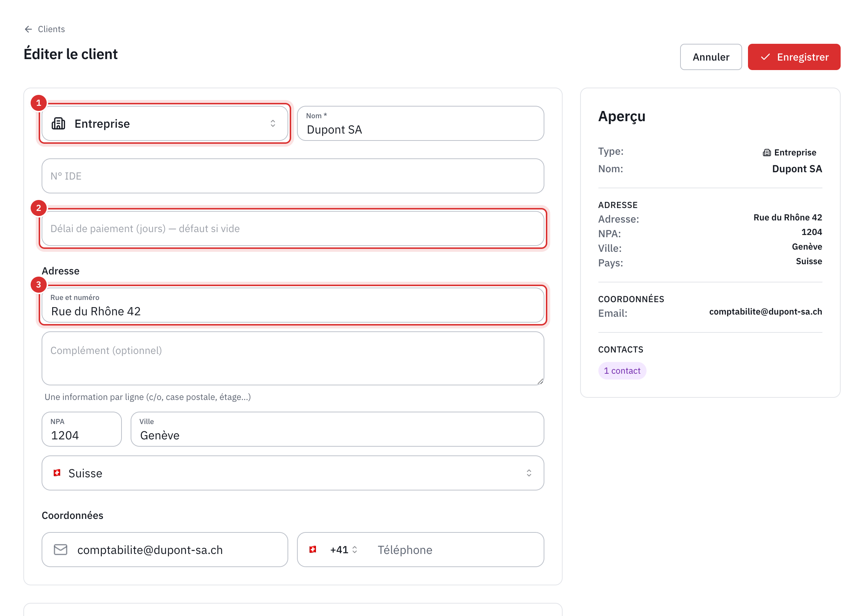The width and height of the screenshot is (864, 616).
Task: Open the Entreprise type dropdown
Action: tap(165, 123)
